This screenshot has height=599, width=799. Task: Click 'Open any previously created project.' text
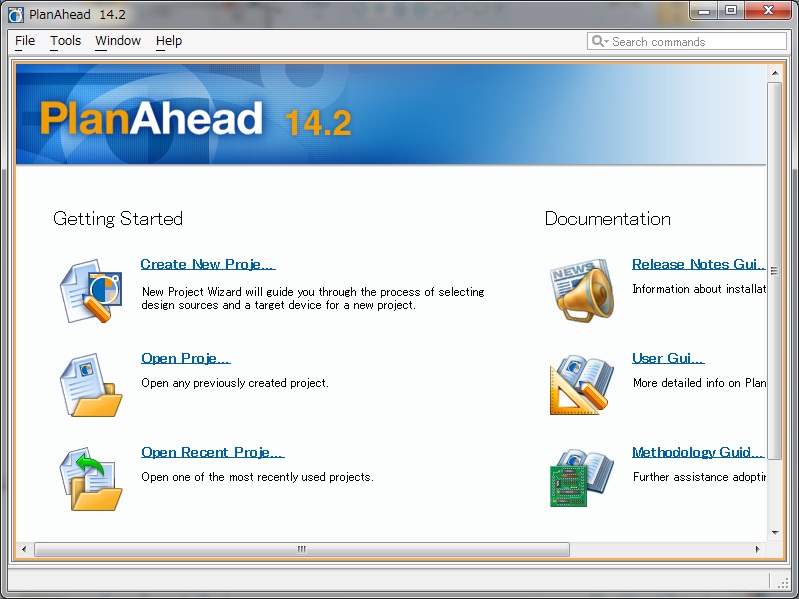tap(235, 383)
